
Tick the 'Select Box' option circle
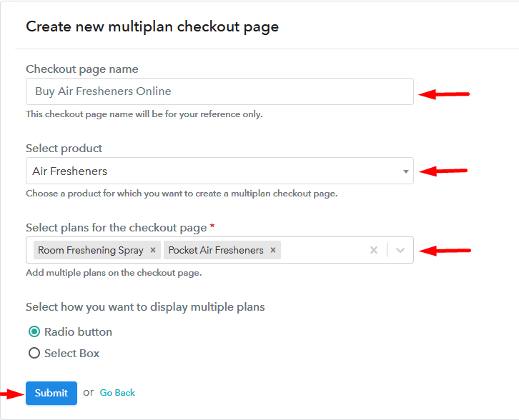(34, 353)
